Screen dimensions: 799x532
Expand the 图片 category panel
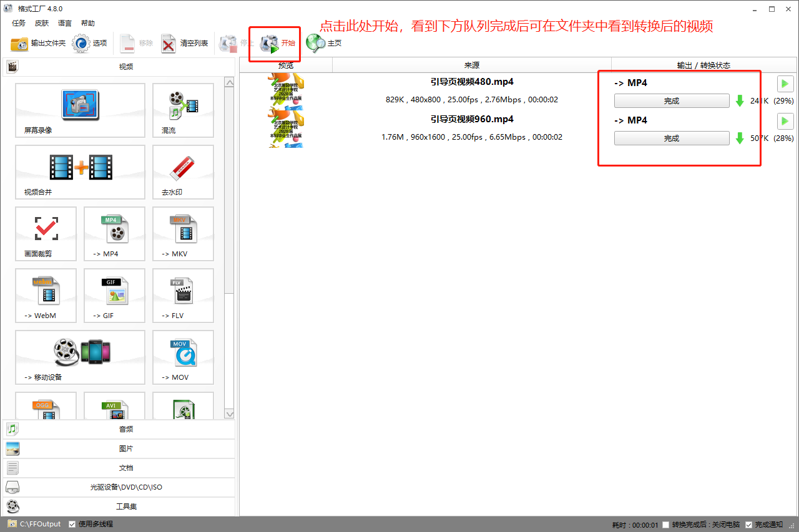coord(119,448)
